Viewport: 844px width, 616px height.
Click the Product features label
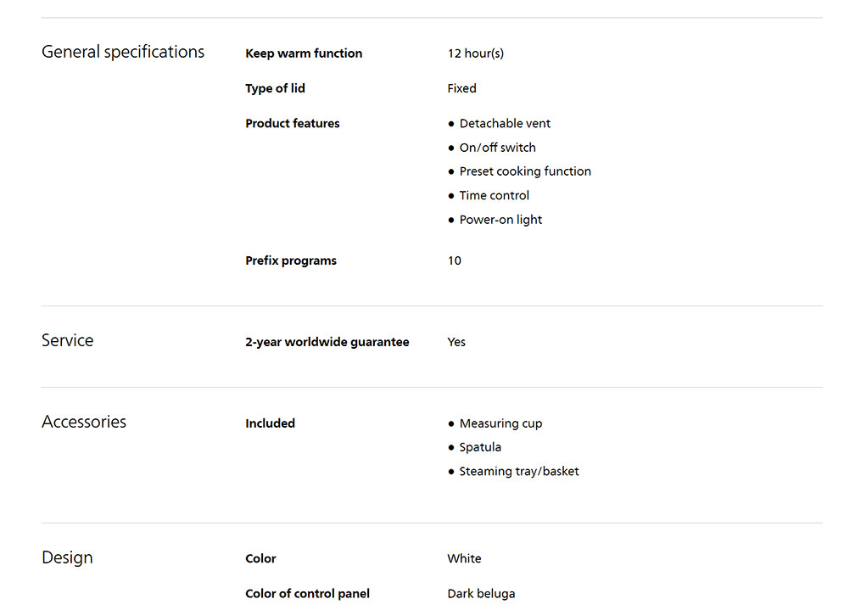292,124
